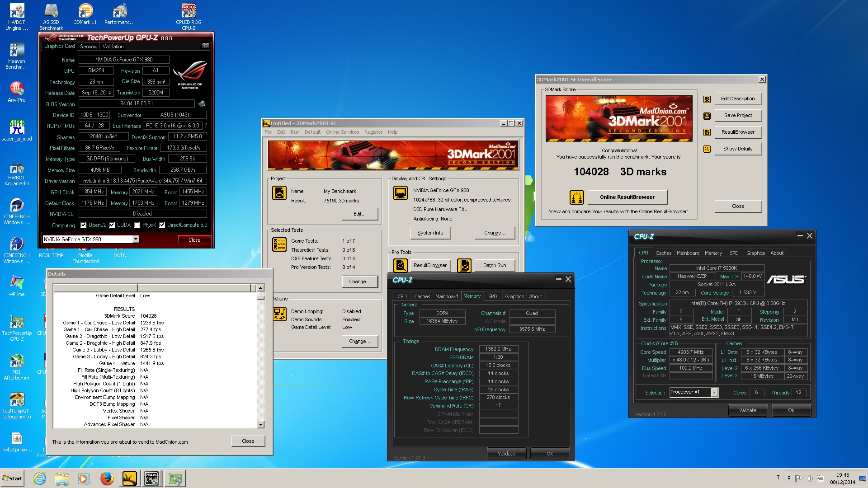Click Show Details magnifier icon

[707, 149]
